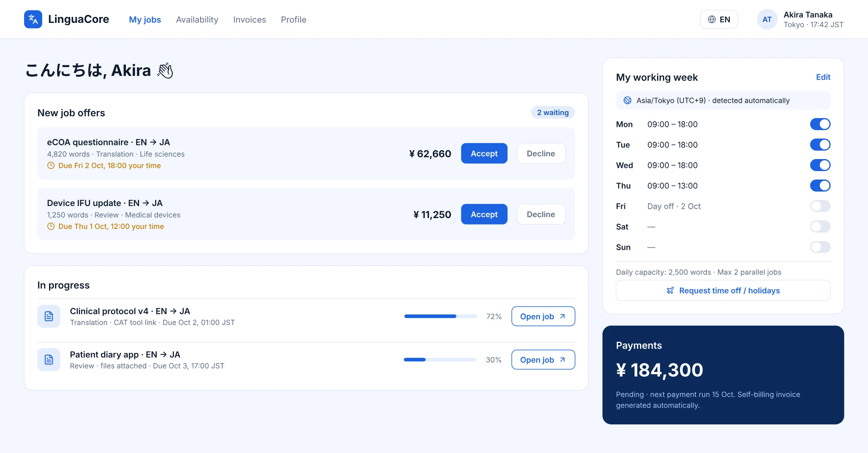Click the ¥ 11,250 offer price

pos(432,215)
